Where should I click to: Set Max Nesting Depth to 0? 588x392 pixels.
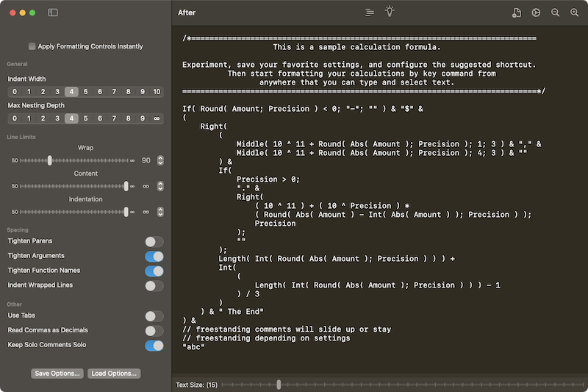pyautogui.click(x=15, y=118)
